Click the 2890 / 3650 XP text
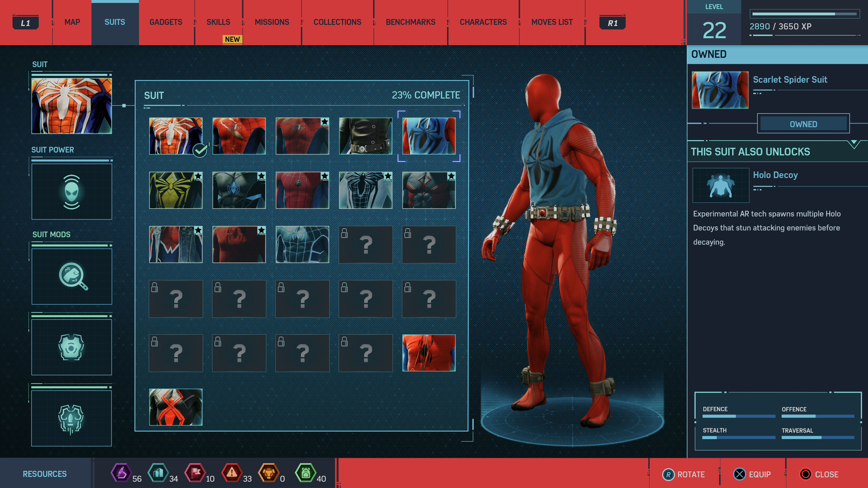 pos(780,26)
